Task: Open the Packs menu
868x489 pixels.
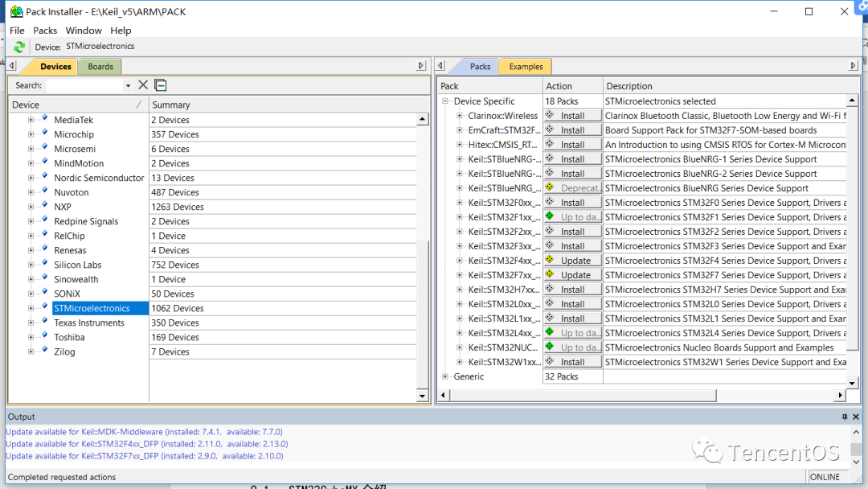Action: [45, 31]
